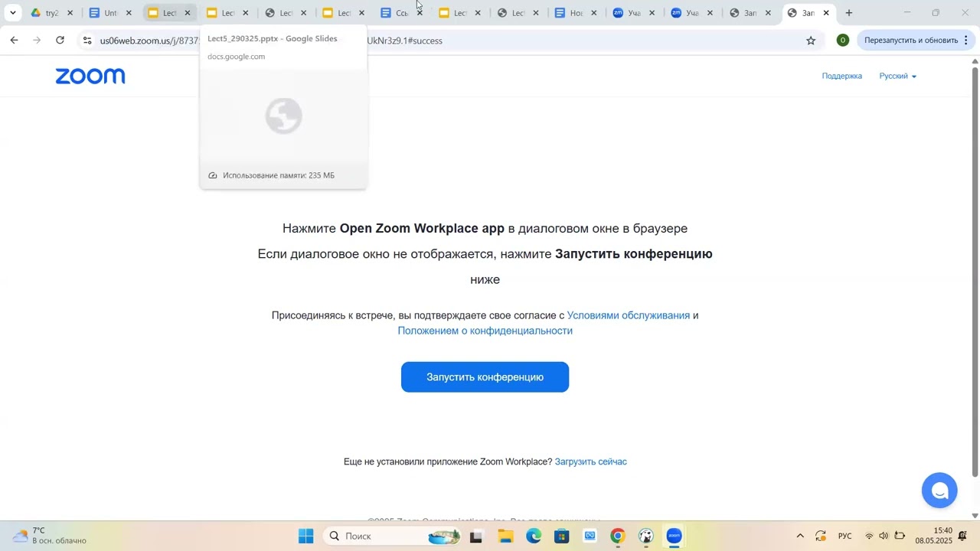The image size is (980, 551).
Task: Close the Ссы tab
Action: (420, 13)
